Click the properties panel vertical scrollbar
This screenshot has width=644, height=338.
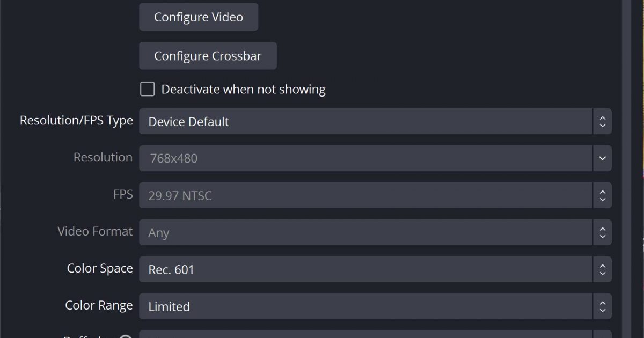[x=626, y=161]
